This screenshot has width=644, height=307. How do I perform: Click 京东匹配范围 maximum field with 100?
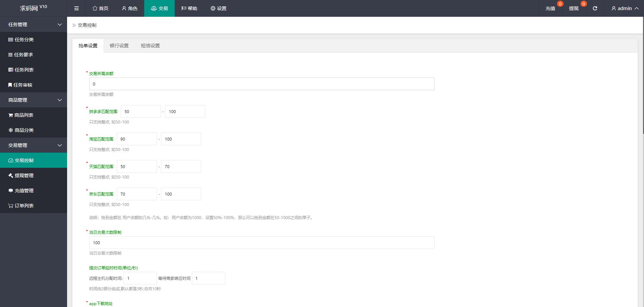181,194
